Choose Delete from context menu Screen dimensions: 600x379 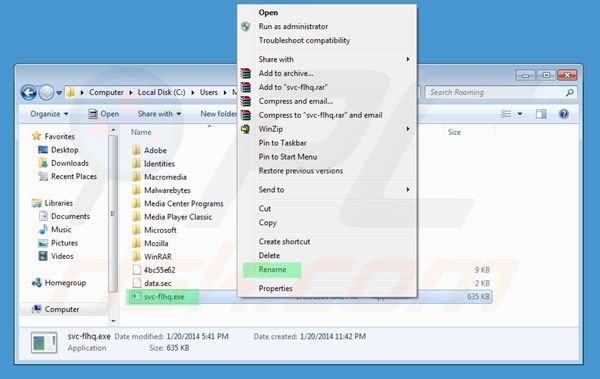point(269,255)
